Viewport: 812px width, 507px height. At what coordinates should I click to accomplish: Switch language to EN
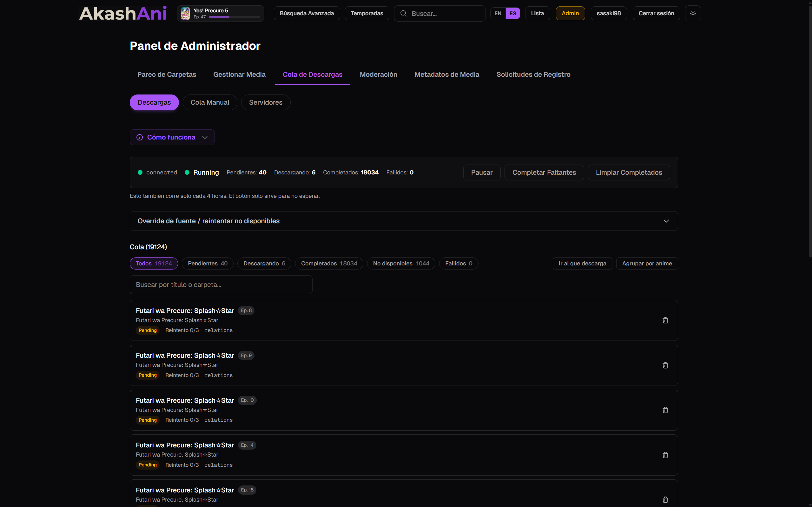[x=498, y=13]
